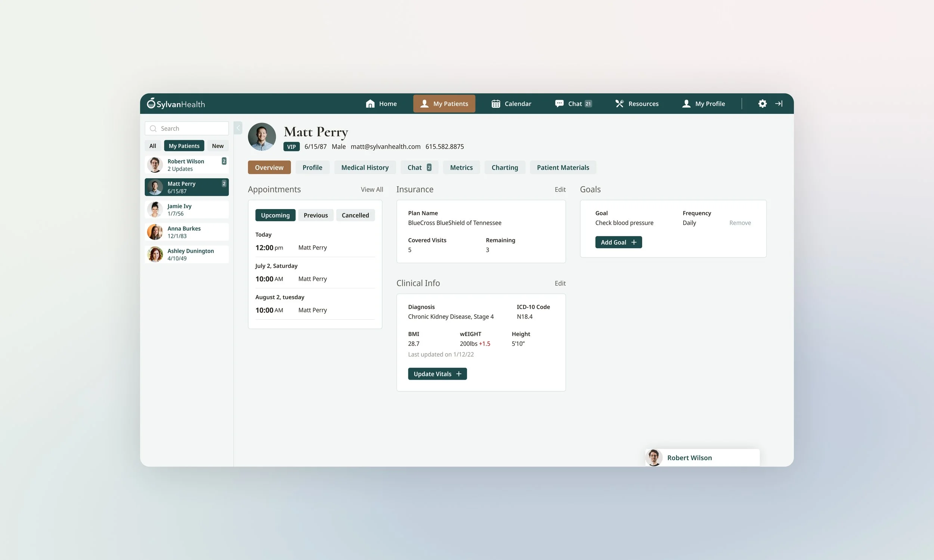Click the plus icon on Add Goal
934x560 pixels.
634,242
